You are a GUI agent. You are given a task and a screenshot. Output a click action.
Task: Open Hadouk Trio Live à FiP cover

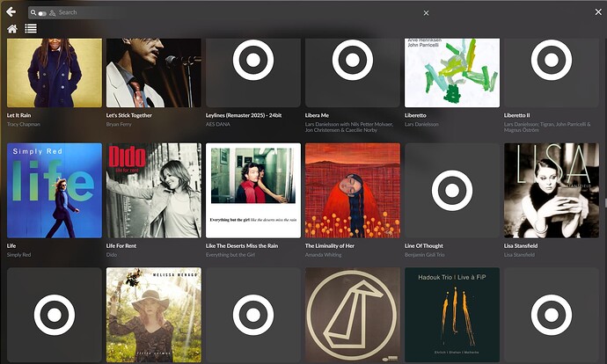(452, 315)
